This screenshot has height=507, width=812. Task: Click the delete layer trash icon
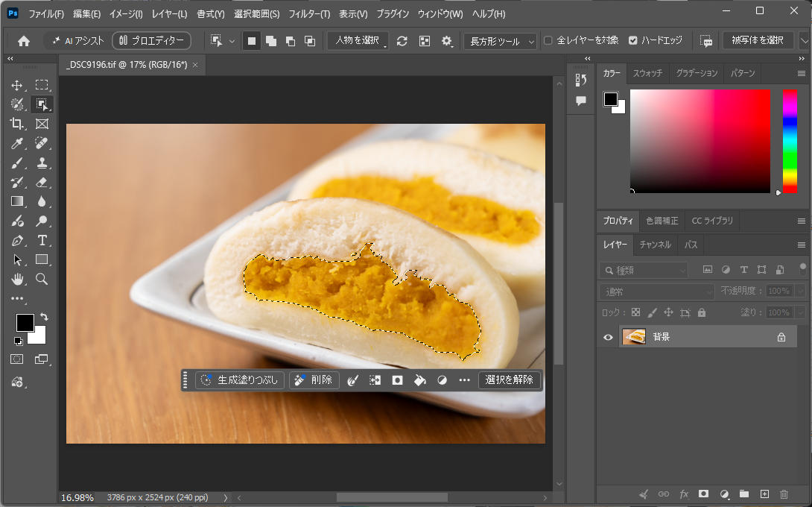(x=784, y=494)
